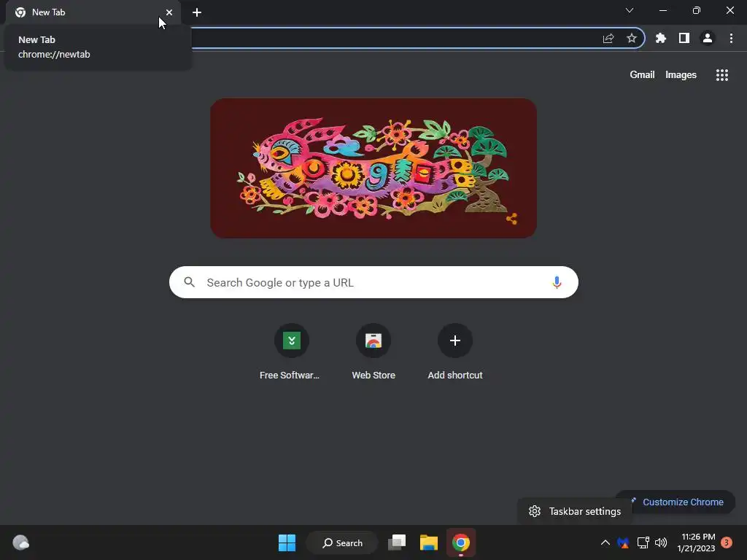The width and height of the screenshot is (747, 560).
Task: Show hidden tray icons chevron
Action: (605, 542)
